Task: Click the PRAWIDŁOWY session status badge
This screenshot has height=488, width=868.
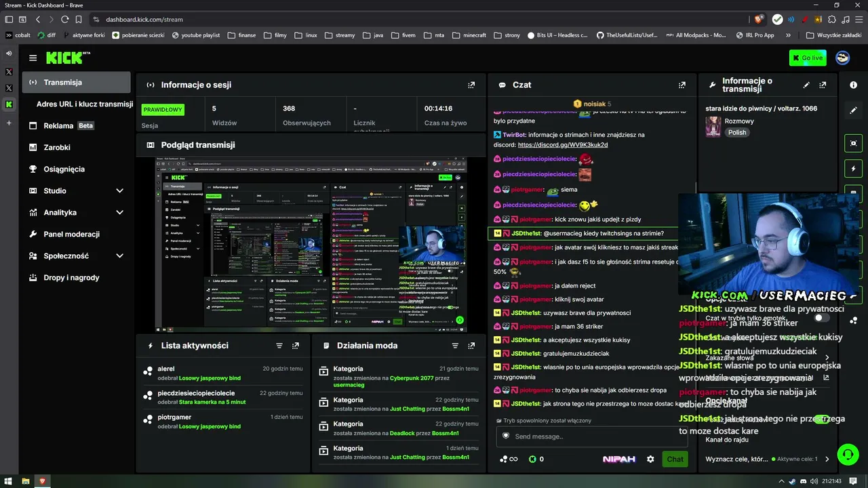Action: pos(163,109)
